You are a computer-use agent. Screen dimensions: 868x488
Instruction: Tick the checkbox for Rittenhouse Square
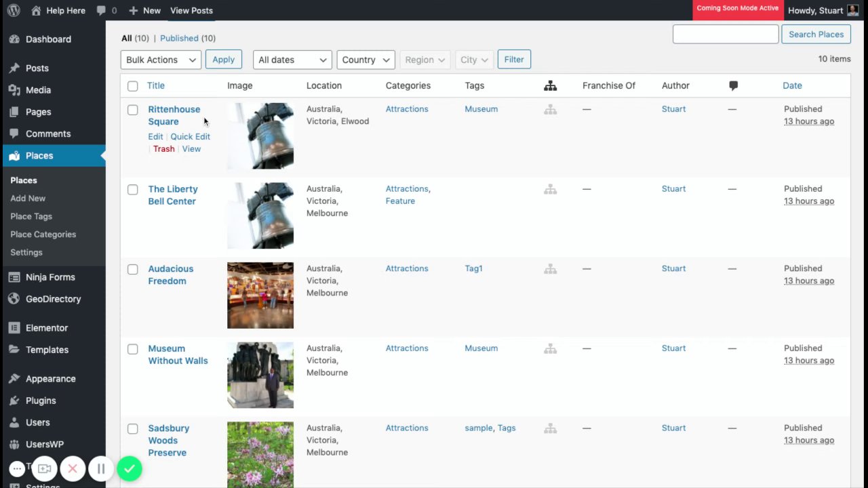pyautogui.click(x=133, y=110)
